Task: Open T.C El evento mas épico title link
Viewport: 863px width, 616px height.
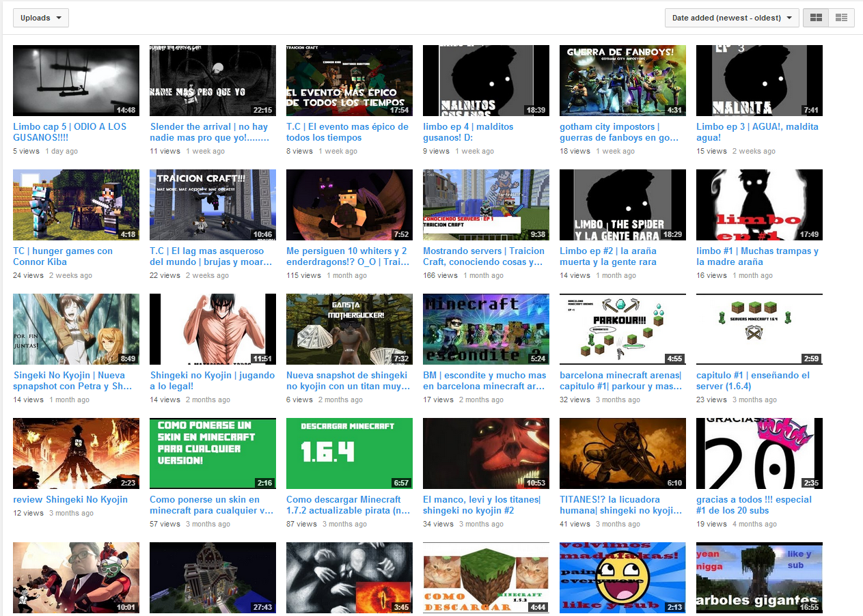Action: click(x=347, y=132)
